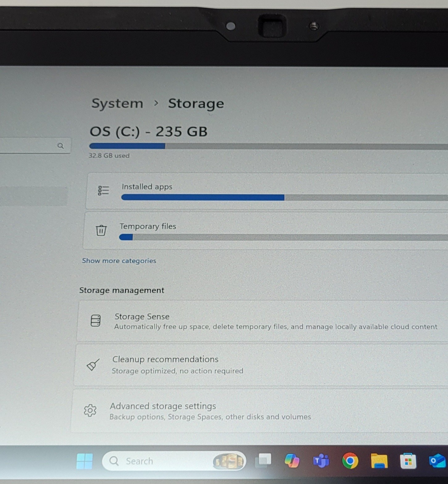Launch Copilot from the taskbar
This screenshot has height=484, width=448.
click(x=292, y=461)
